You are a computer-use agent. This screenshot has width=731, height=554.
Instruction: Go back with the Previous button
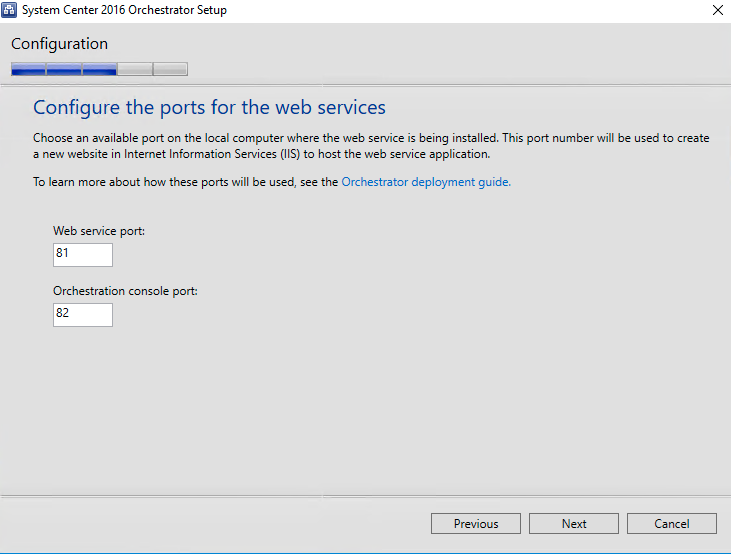tap(476, 524)
